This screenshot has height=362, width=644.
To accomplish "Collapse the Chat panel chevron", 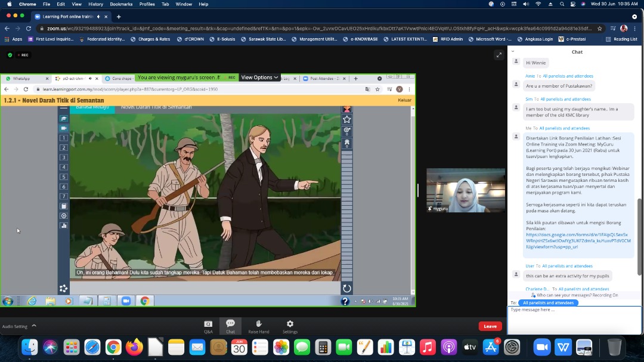I will click(513, 51).
